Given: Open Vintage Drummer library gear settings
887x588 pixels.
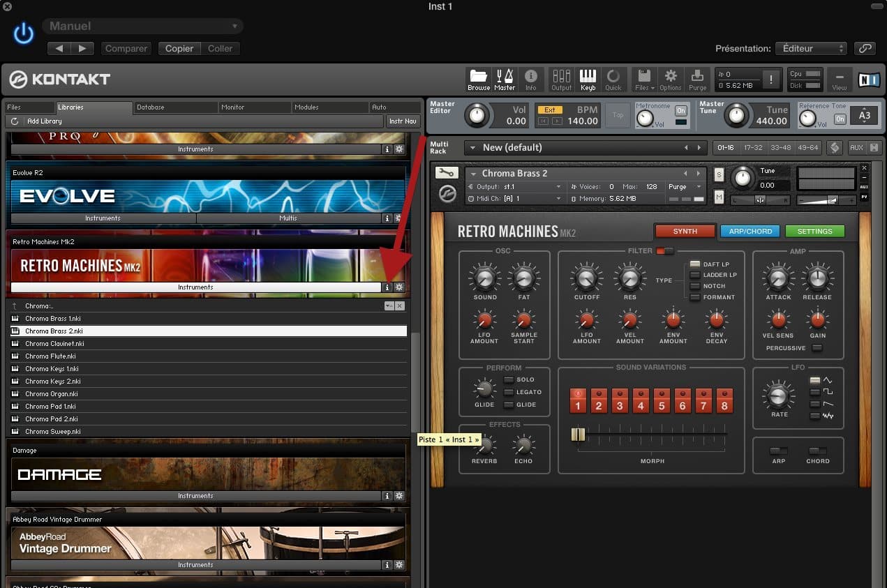Looking at the screenshot, I should tap(399, 565).
